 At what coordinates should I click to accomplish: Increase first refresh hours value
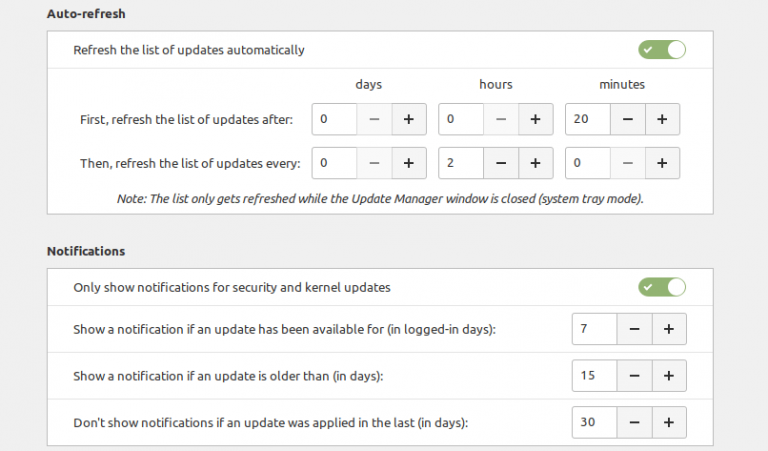[535, 120]
